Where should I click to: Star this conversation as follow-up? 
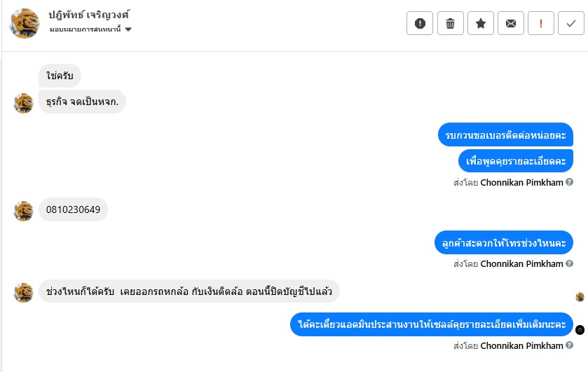480,23
